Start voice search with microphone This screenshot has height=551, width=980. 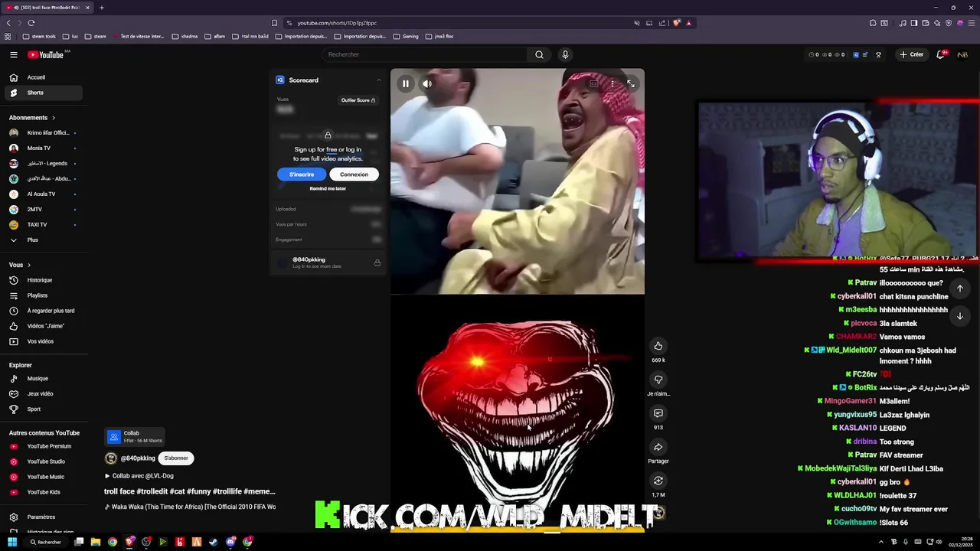point(565,54)
